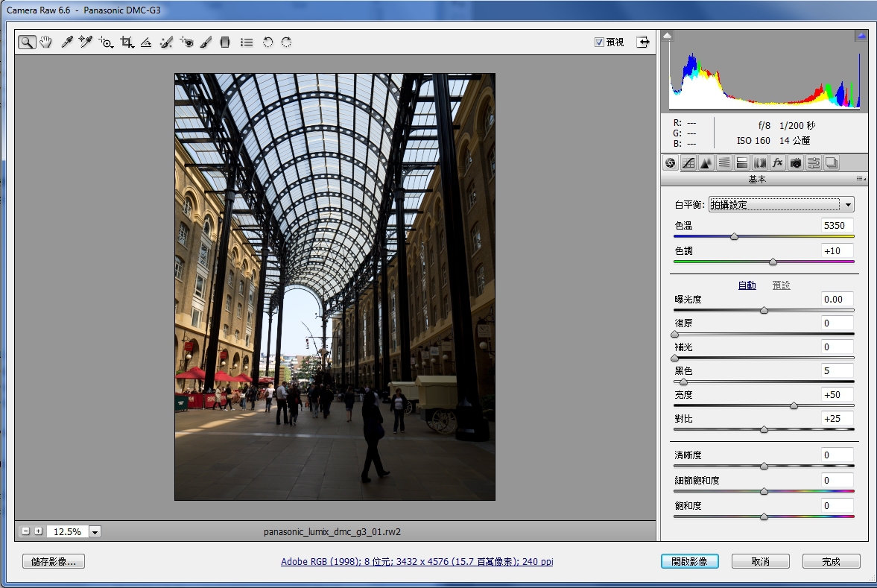The image size is (877, 588).
Task: Select the Hand tool
Action: click(x=46, y=42)
